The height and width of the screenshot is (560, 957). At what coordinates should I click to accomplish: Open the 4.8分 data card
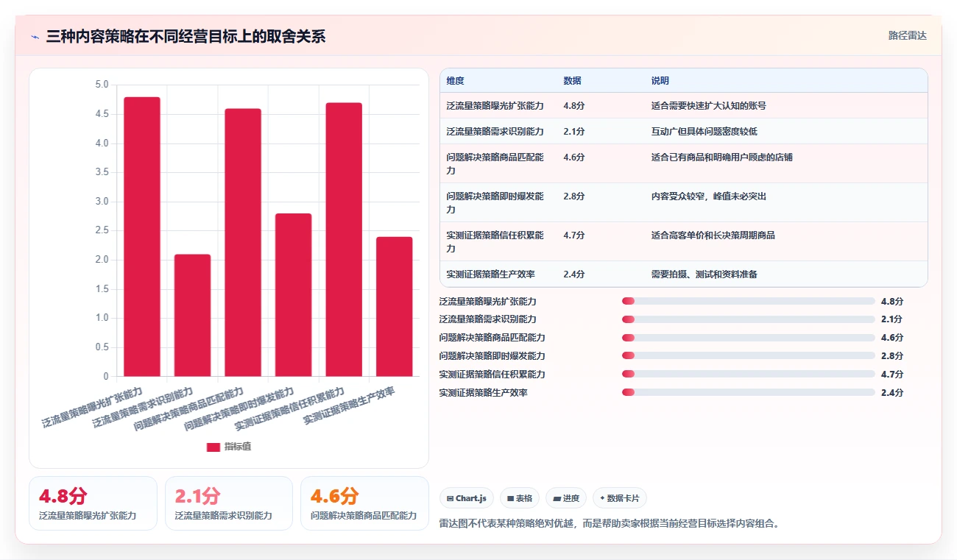click(93, 503)
